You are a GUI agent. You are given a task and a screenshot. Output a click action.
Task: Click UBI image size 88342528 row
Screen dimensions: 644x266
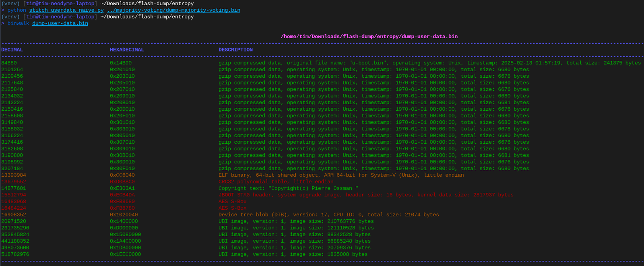[295, 235]
